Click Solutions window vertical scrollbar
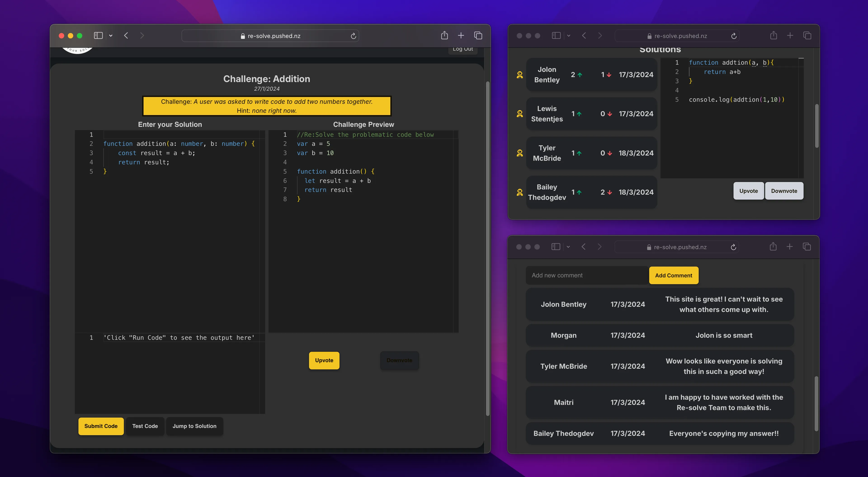 (817, 126)
